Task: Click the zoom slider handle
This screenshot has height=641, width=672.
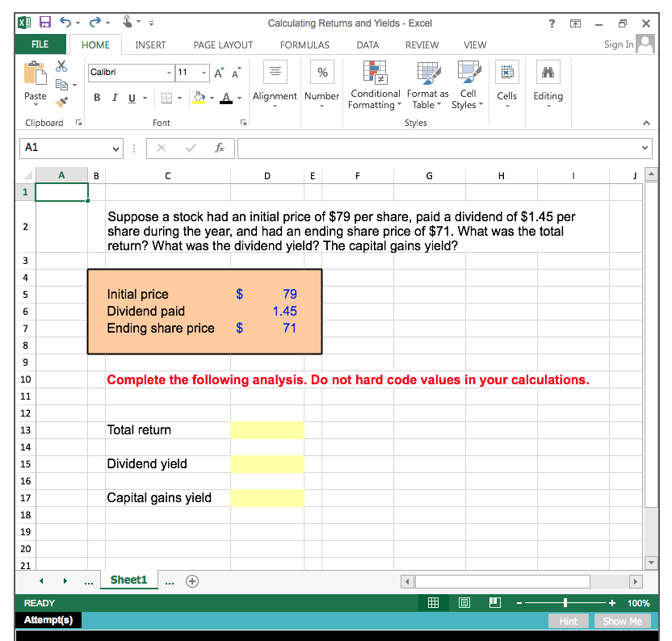Action: pos(565,602)
